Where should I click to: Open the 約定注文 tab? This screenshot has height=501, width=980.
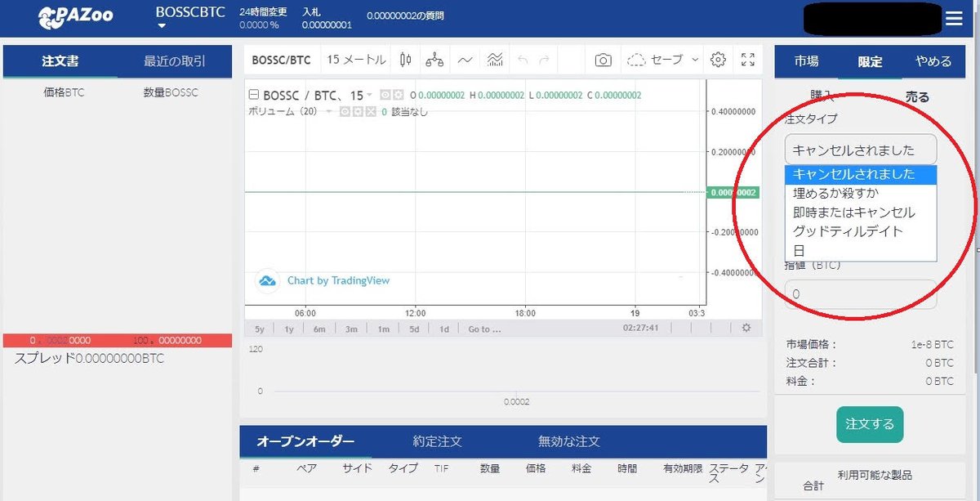point(438,441)
